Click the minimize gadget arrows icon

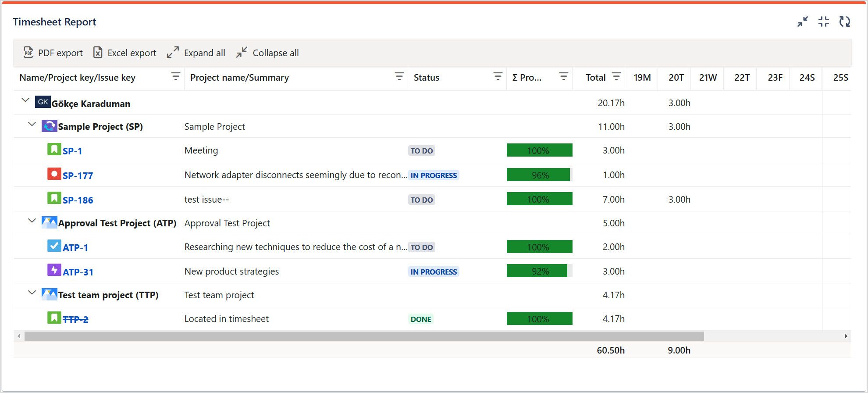click(803, 21)
